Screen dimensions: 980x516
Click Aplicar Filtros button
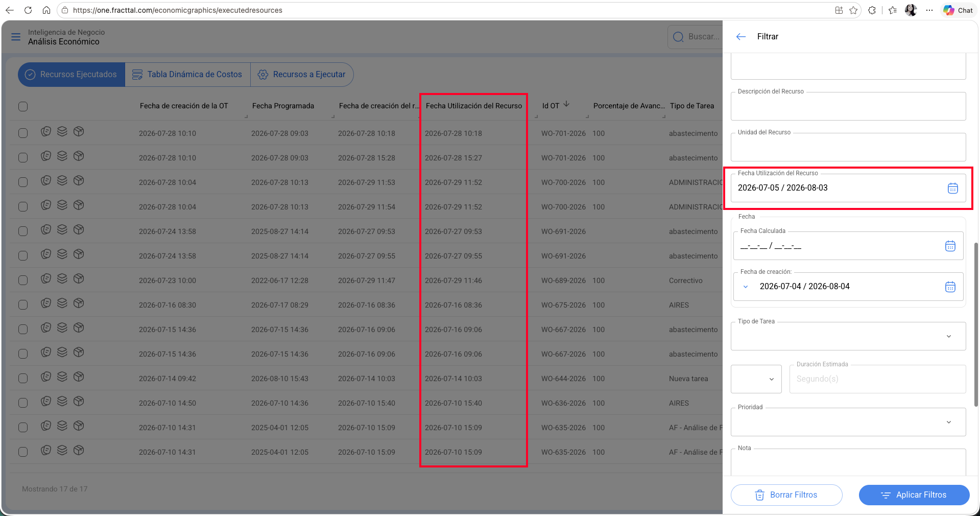(x=914, y=495)
